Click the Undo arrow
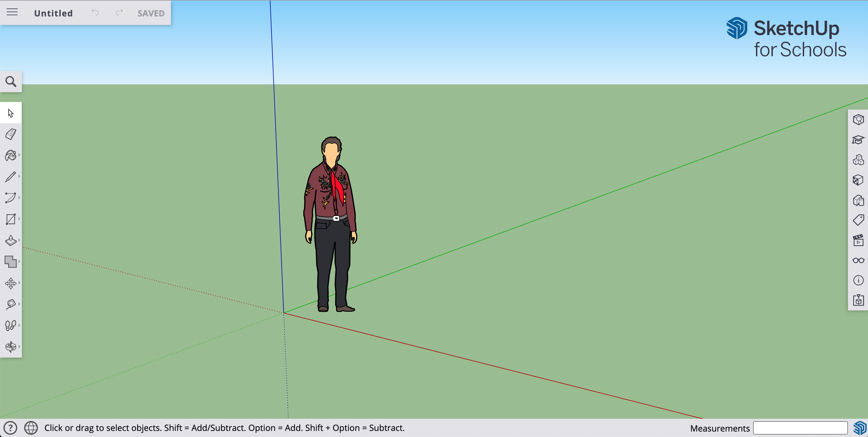This screenshot has height=437, width=868. point(95,13)
